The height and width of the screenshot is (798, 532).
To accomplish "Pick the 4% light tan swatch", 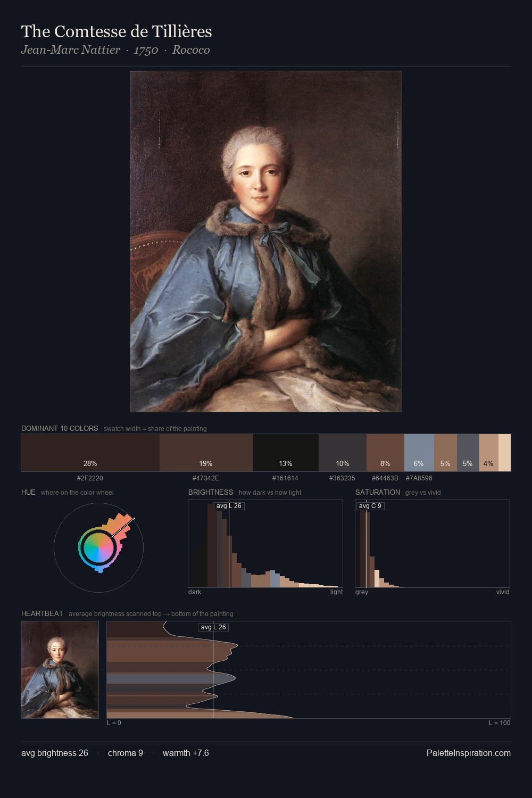I will [489, 453].
